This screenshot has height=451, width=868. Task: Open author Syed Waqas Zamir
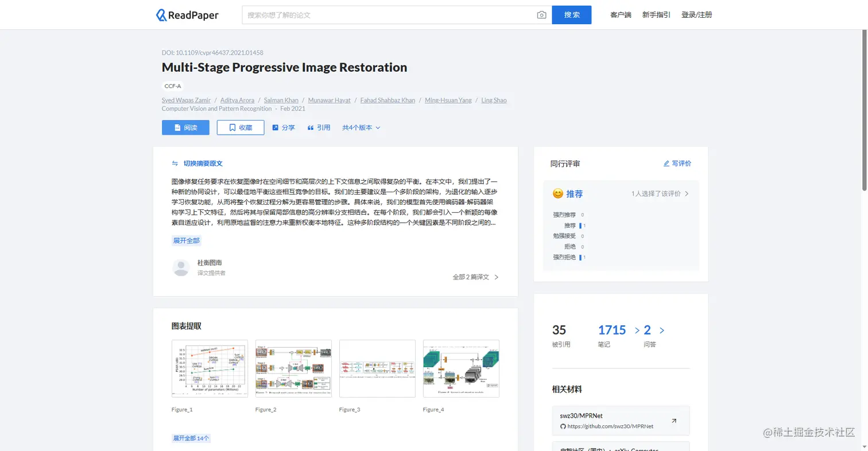tap(186, 100)
